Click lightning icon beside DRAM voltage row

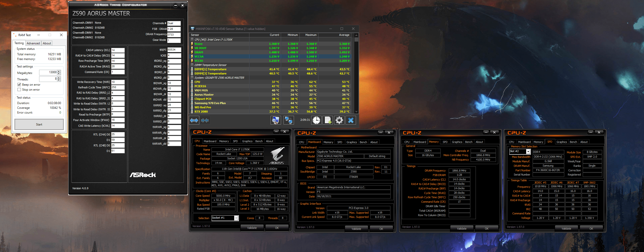(192, 52)
